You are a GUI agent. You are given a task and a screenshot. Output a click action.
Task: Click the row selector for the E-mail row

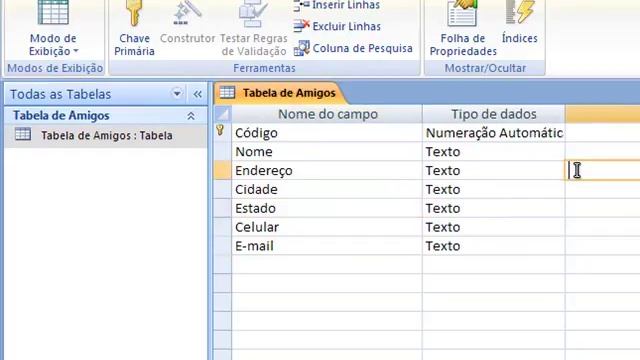pos(222,246)
